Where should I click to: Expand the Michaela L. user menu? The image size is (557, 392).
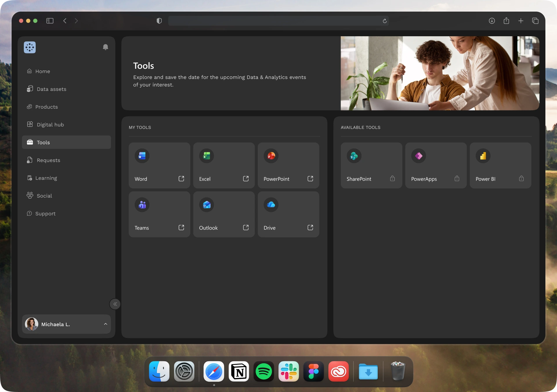pyautogui.click(x=106, y=324)
